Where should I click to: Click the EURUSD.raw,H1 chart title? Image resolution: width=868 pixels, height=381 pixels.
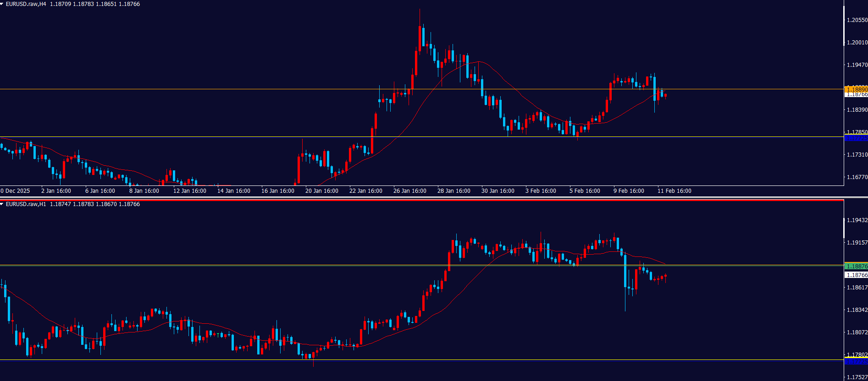point(26,204)
